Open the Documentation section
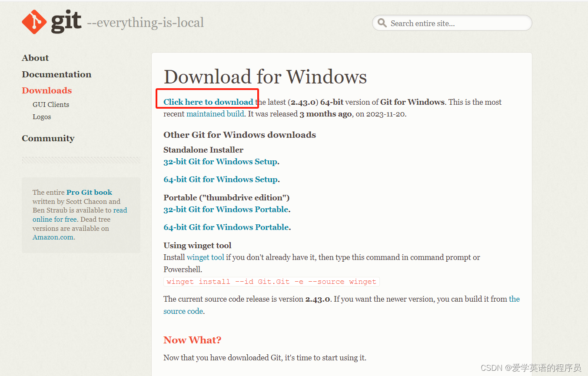The image size is (588, 376). tap(56, 74)
